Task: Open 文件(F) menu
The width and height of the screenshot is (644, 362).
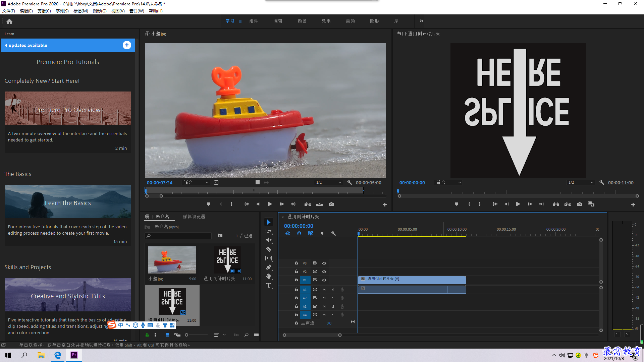Action: point(9,11)
